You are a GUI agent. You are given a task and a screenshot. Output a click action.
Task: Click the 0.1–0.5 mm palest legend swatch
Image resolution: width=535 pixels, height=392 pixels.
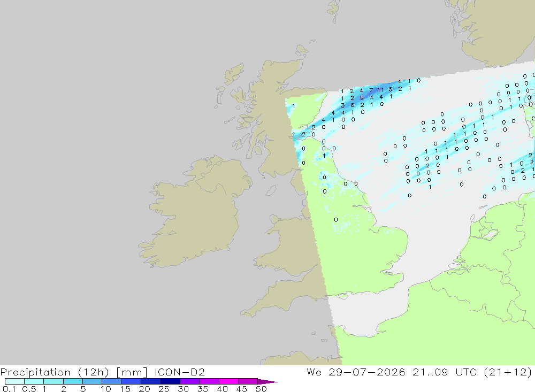coord(14,381)
